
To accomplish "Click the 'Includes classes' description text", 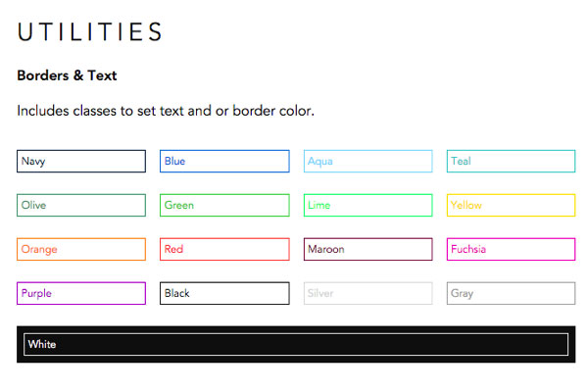I will [166, 111].
